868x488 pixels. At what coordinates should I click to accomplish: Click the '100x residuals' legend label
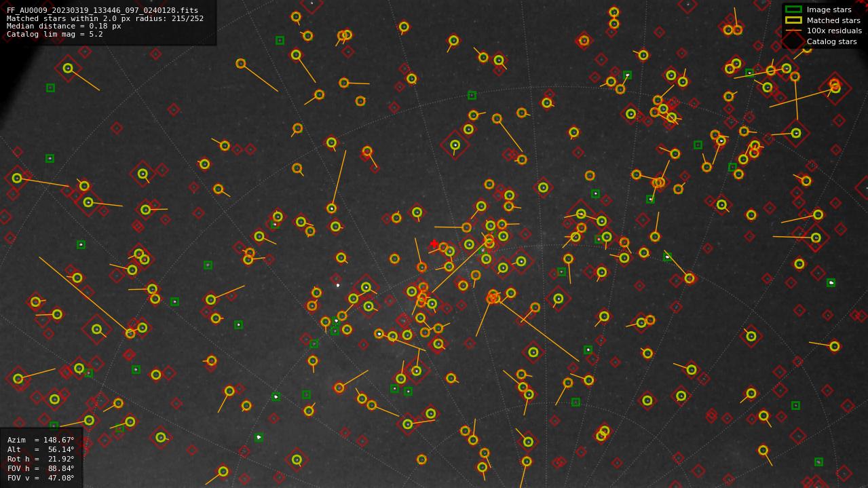pos(834,31)
